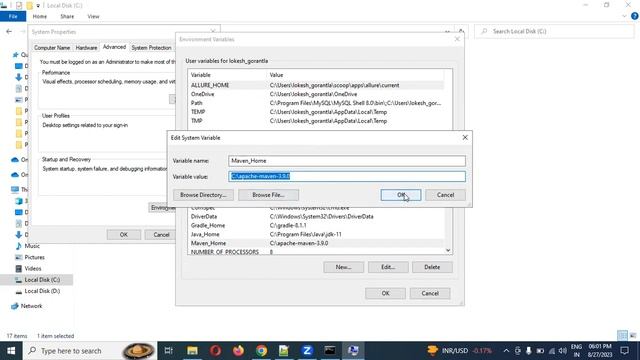640x360 pixels.
Task: Show hidden system tray icons
Action: coord(506,351)
